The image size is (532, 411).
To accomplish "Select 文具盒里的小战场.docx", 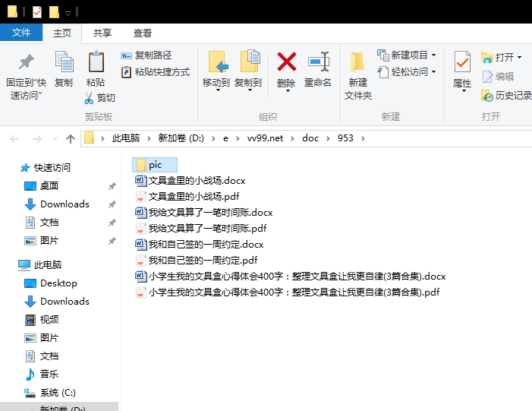I will (x=190, y=180).
